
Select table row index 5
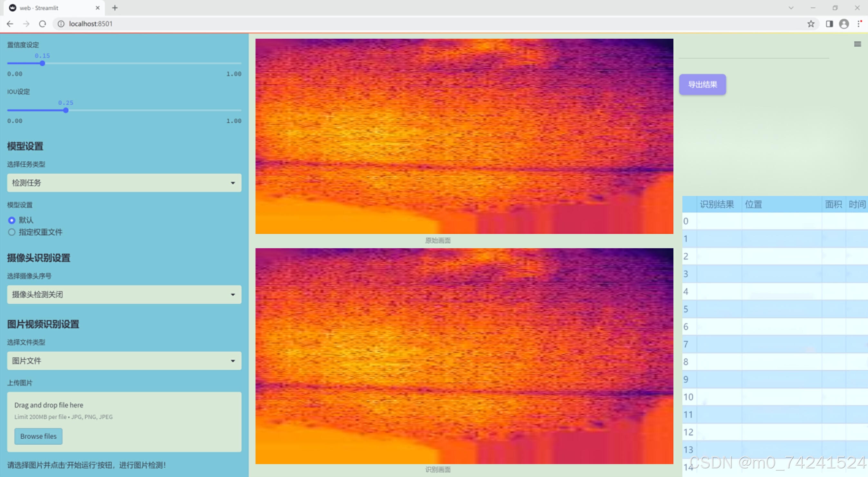tap(775, 309)
